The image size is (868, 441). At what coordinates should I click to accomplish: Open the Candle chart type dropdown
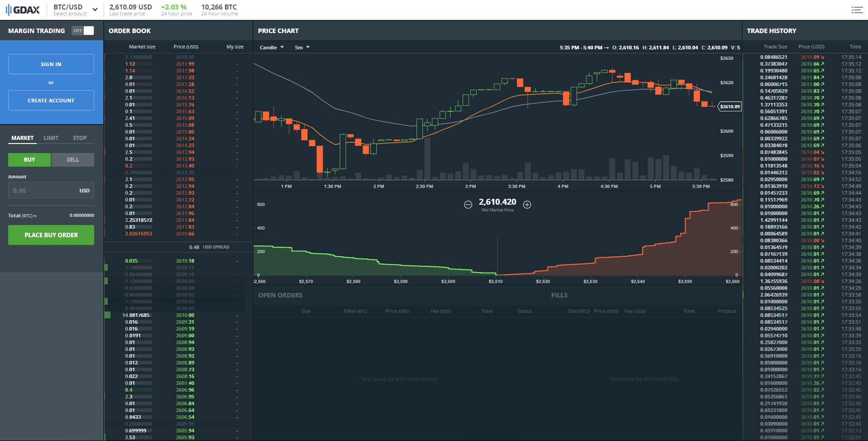[271, 47]
